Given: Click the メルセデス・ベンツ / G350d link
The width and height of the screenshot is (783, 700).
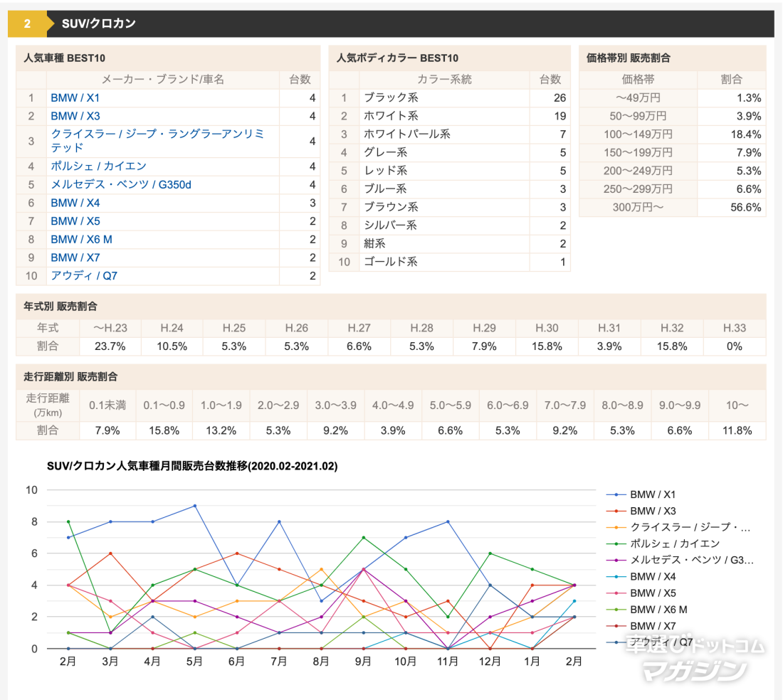Looking at the screenshot, I should coord(121,185).
